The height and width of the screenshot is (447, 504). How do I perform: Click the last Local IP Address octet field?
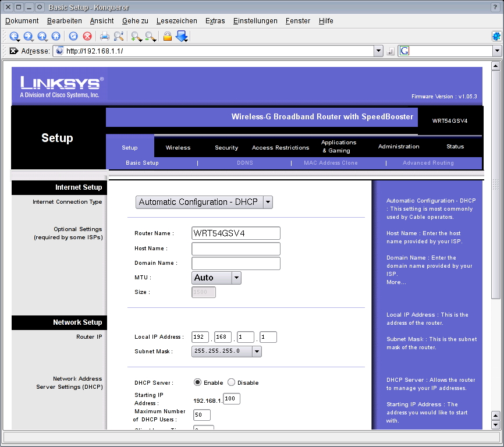tap(268, 337)
